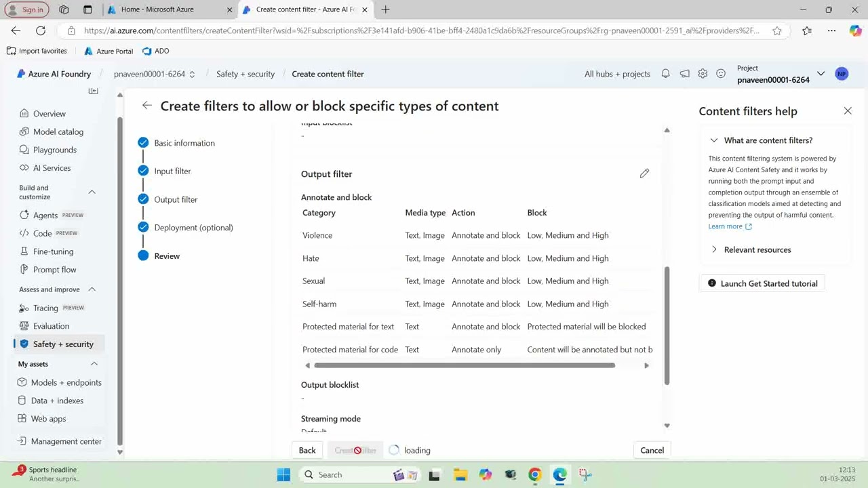Select Safety + security sidebar item
Viewport: 868px width, 488px height.
click(x=60, y=344)
